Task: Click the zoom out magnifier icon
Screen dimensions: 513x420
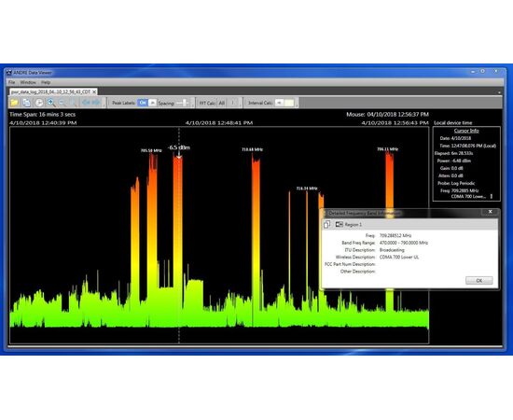Action: click(x=62, y=103)
